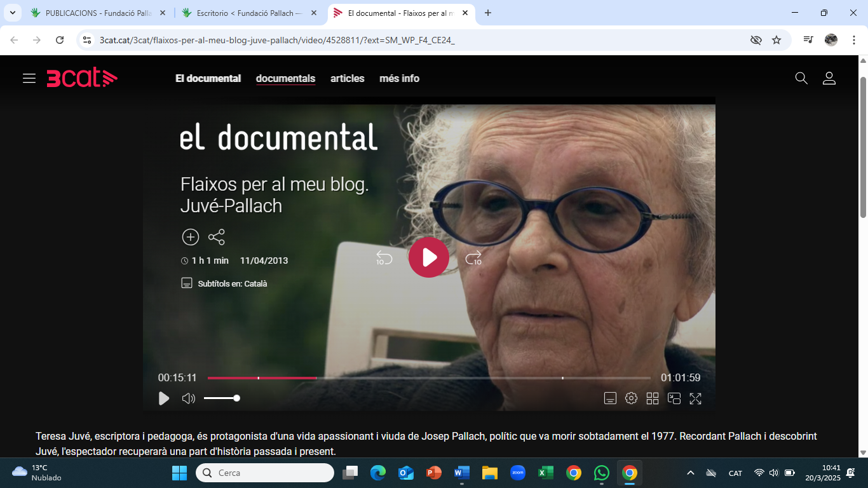Enter fullscreen mode

click(x=695, y=398)
